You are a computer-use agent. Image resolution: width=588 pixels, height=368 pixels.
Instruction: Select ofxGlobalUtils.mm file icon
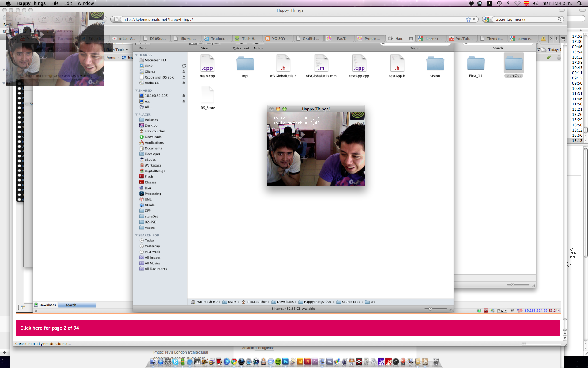pyautogui.click(x=321, y=63)
